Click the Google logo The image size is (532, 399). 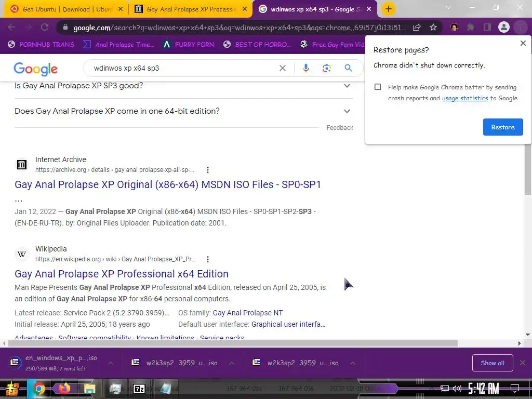tap(36, 69)
